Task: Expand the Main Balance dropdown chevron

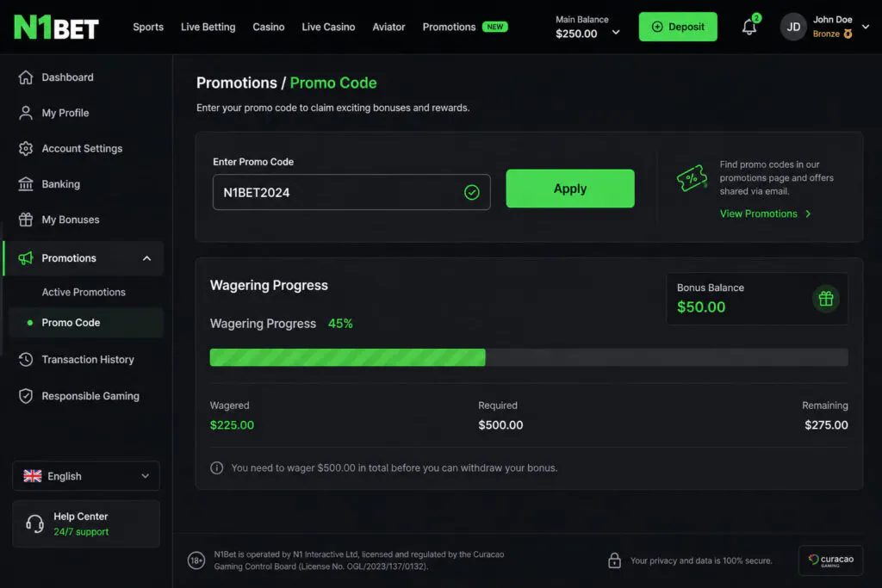Action: coord(616,32)
